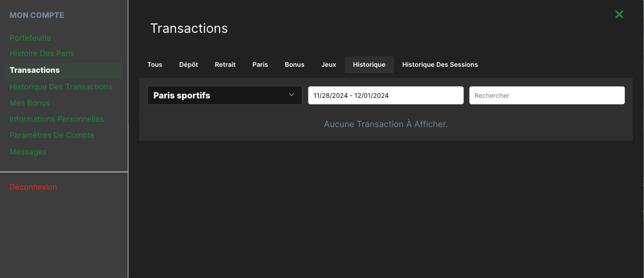Image resolution: width=644 pixels, height=278 pixels.
Task: Close the Transactions panel with green X
Action: [x=619, y=14]
